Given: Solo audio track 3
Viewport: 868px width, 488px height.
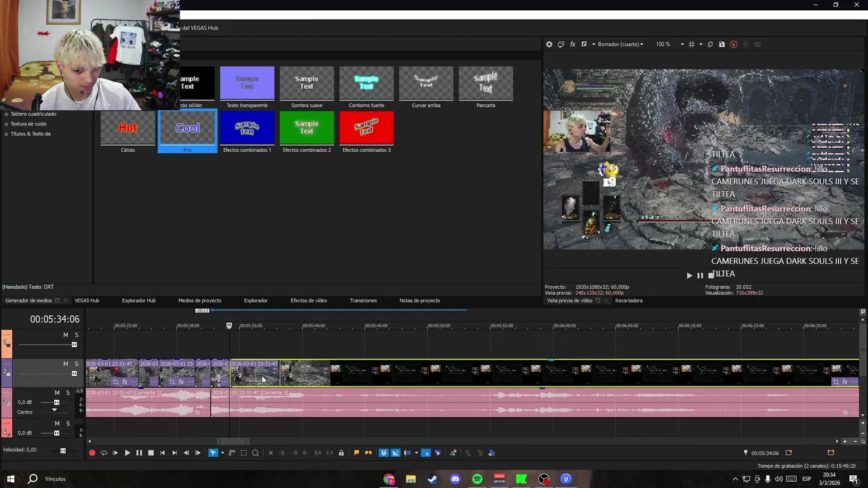Looking at the screenshot, I should point(68,392).
